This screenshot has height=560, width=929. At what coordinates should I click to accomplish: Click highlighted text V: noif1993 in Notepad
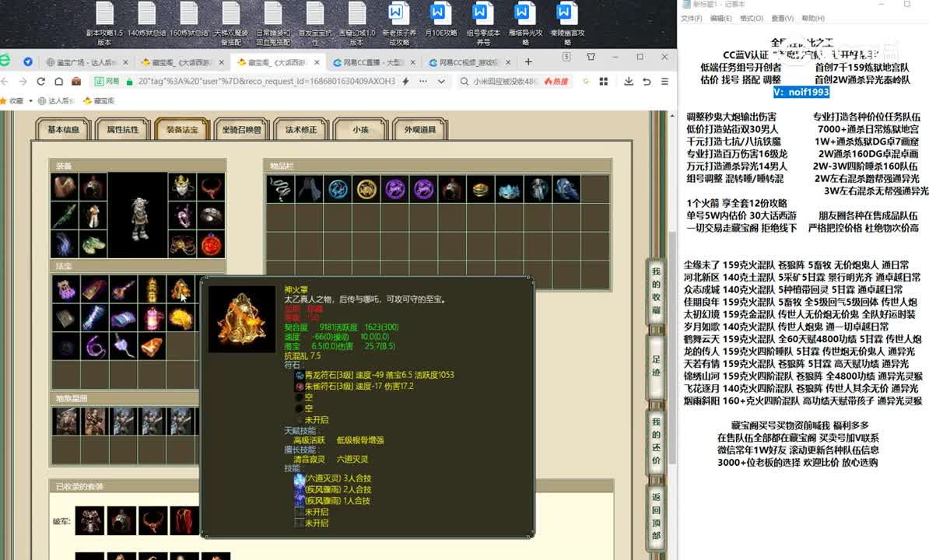(801, 92)
